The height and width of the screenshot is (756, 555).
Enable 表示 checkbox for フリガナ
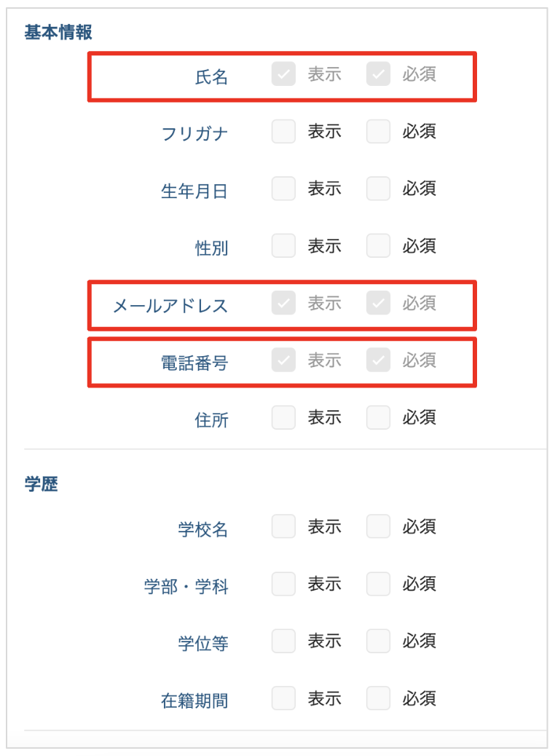(x=283, y=132)
